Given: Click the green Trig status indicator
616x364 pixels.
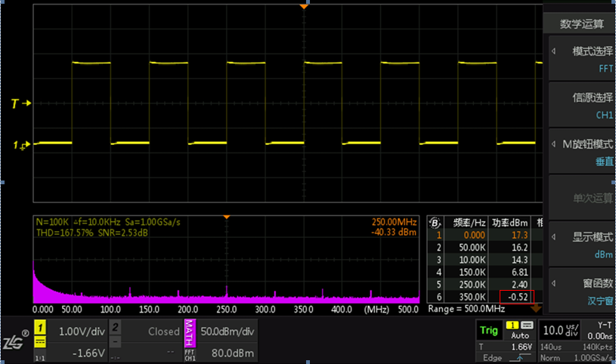Looking at the screenshot, I should 489,330.
